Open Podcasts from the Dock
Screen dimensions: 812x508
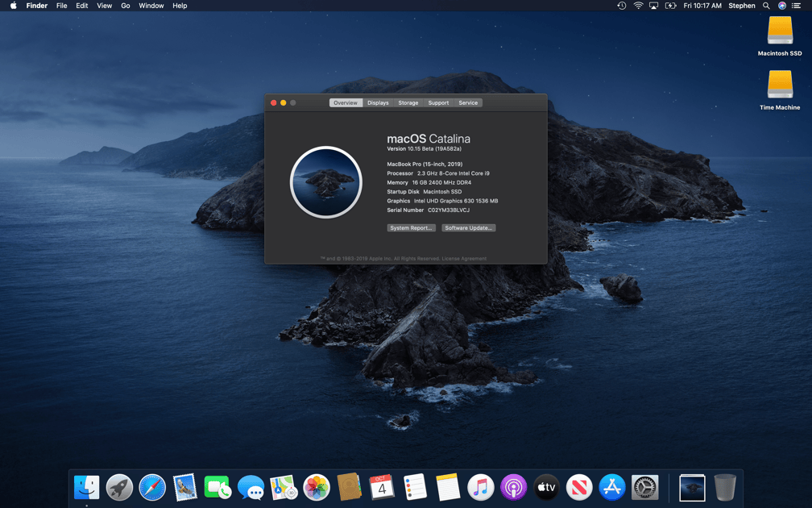coord(513,487)
